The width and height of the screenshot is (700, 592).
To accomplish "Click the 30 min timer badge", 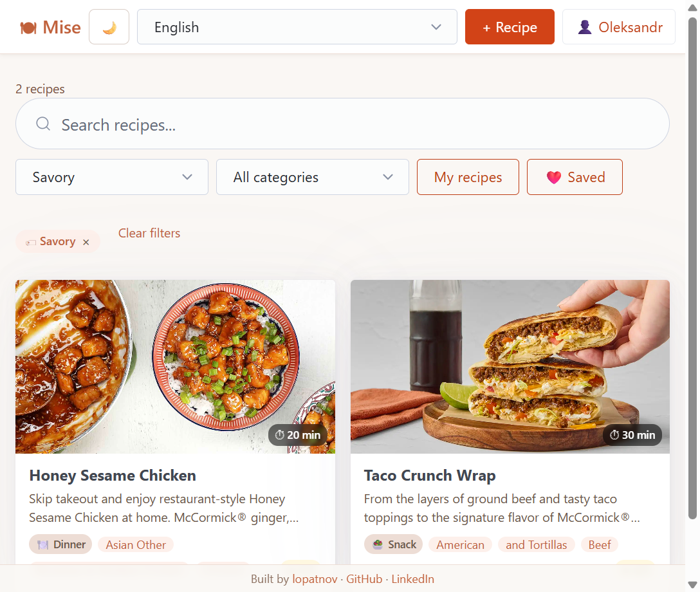I will point(632,435).
